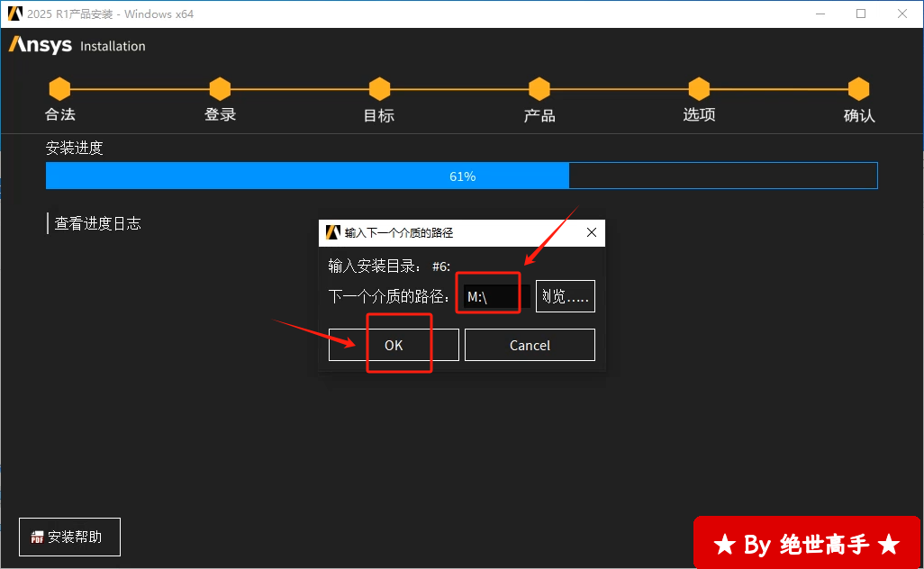This screenshot has height=569, width=924.
Task: Select the 确认 step hexagon icon
Action: tap(859, 89)
